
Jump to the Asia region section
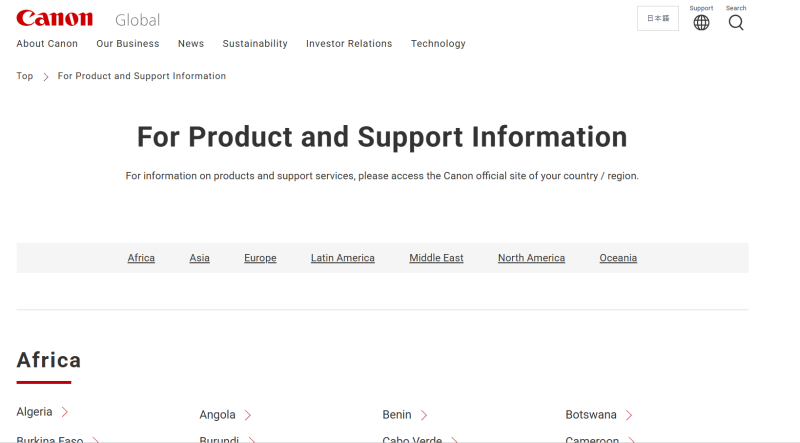click(x=199, y=258)
